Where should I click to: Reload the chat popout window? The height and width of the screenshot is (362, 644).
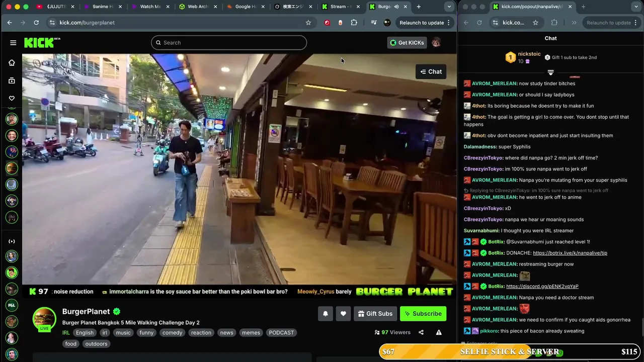[479, 23]
